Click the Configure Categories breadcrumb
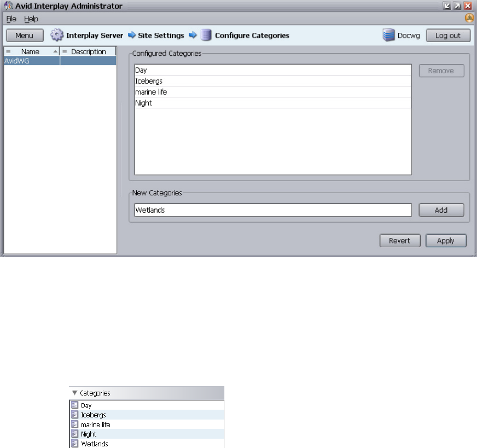Screen dimensions: 477x448 [252, 36]
